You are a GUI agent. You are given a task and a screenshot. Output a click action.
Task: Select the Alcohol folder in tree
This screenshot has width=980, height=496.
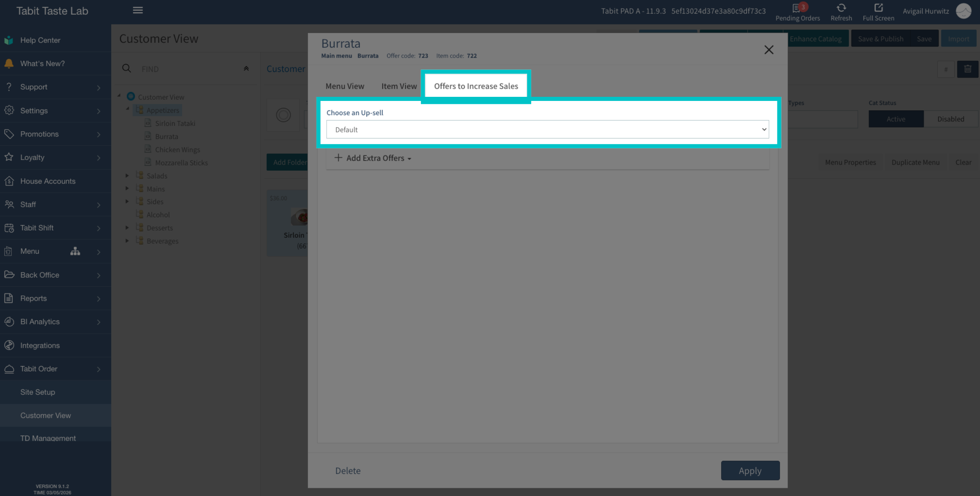158,214
